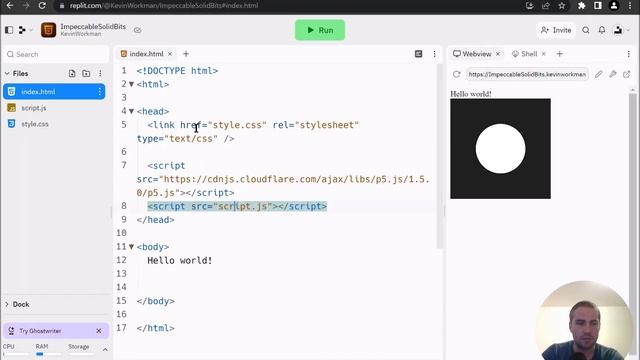The image size is (640, 360).
Task: Fold the head tag on line 4
Action: tap(131, 111)
